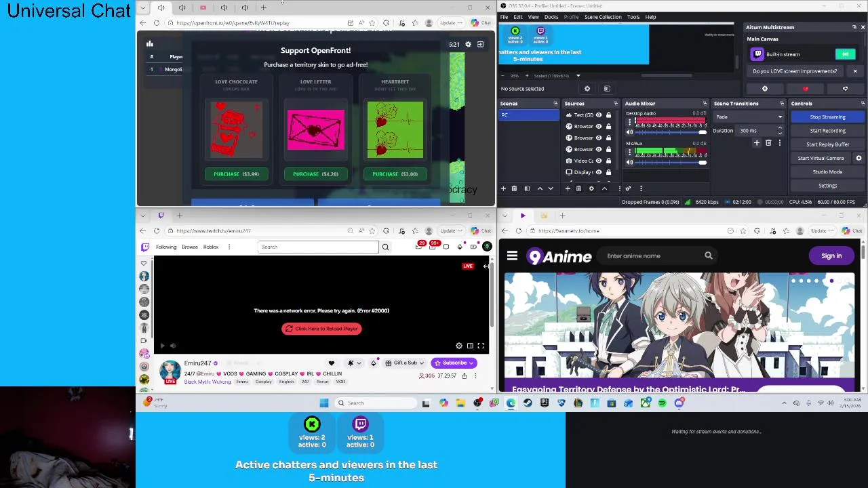This screenshot has height=488, width=868.
Task: Mute Desktop Audio in OBS mixer
Action: pos(629,132)
